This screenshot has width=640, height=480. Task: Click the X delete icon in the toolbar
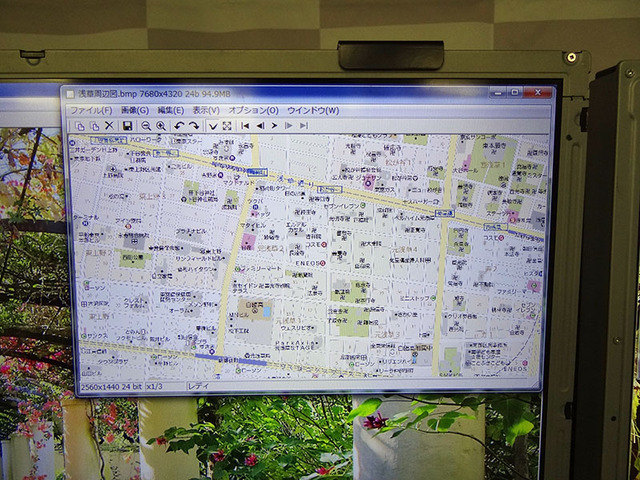point(109,126)
